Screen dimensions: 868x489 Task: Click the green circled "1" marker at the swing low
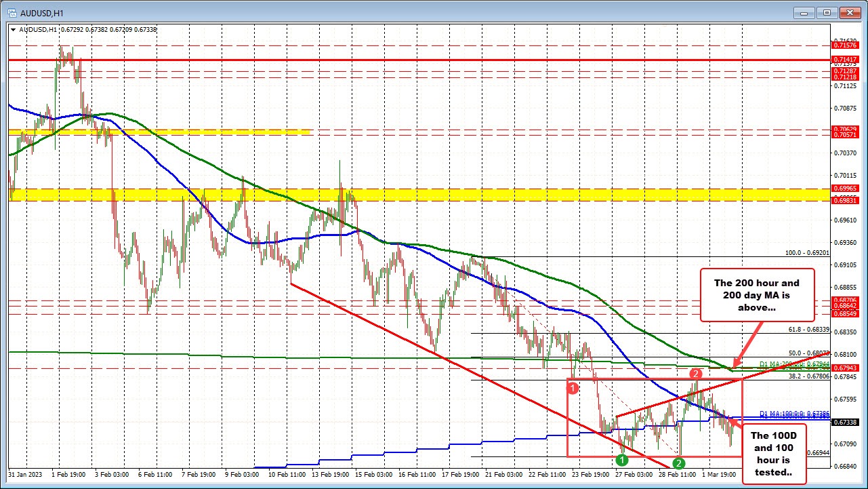(621, 460)
